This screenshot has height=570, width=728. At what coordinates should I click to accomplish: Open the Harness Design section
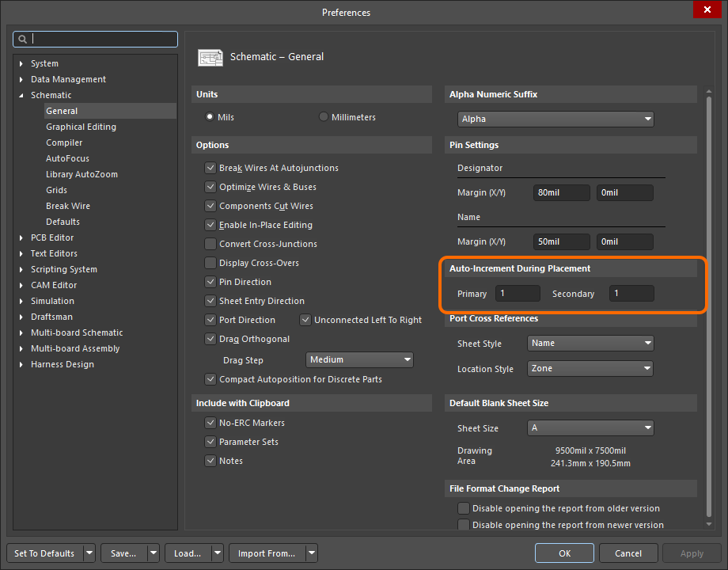[x=21, y=364]
